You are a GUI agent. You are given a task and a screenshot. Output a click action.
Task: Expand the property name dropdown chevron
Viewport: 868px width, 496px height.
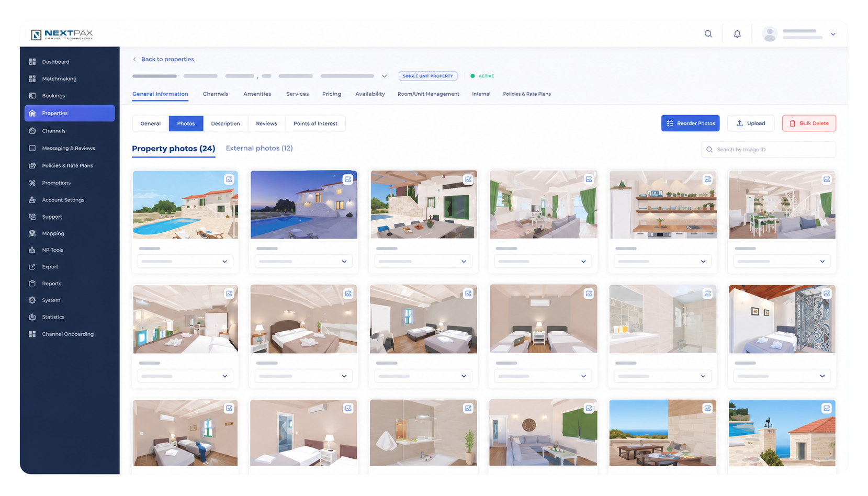pyautogui.click(x=384, y=76)
